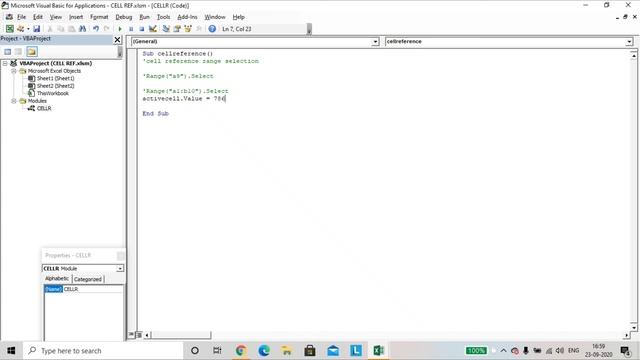This screenshot has width=640, height=360.
Task: Open the Help menu
Action: coord(238,17)
